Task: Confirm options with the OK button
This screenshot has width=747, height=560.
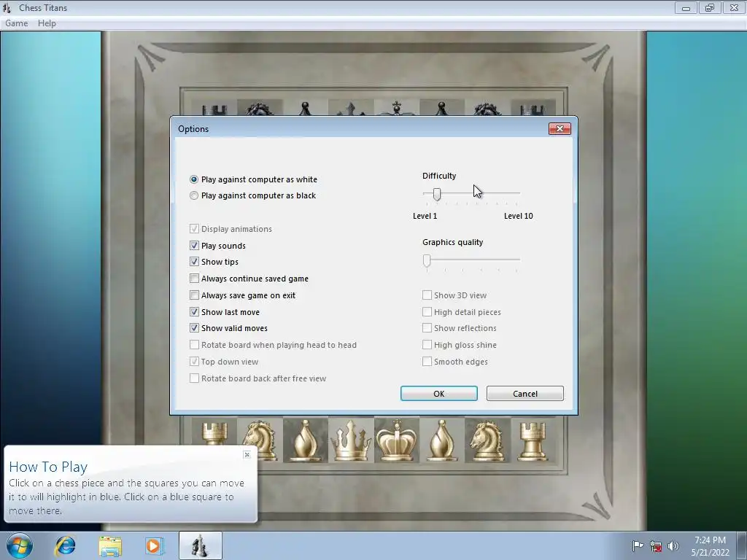Action: (x=438, y=394)
